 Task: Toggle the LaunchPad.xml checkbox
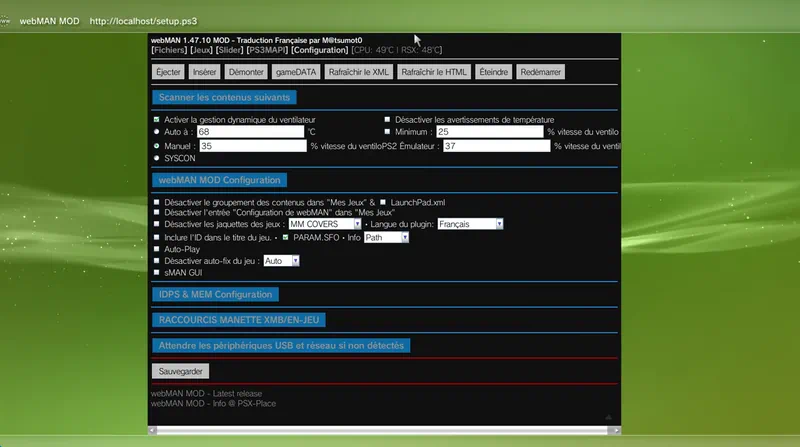[x=383, y=202]
